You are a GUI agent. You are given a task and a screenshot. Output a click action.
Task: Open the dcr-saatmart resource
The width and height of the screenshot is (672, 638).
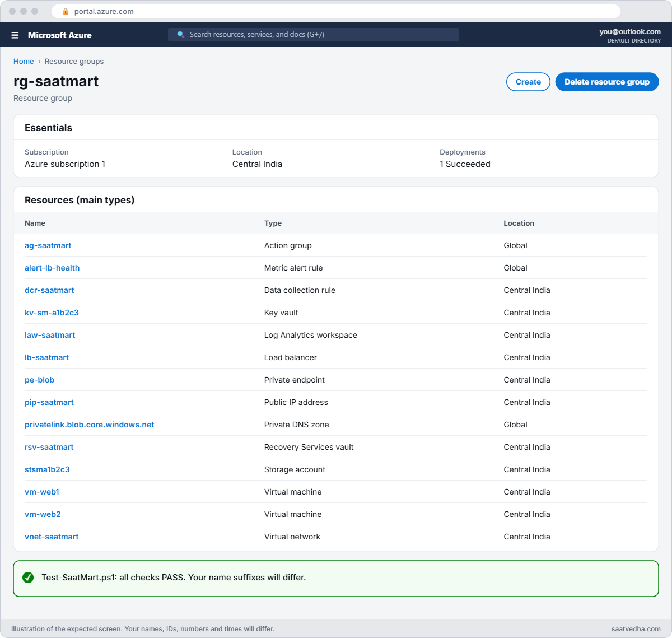pyautogui.click(x=49, y=290)
